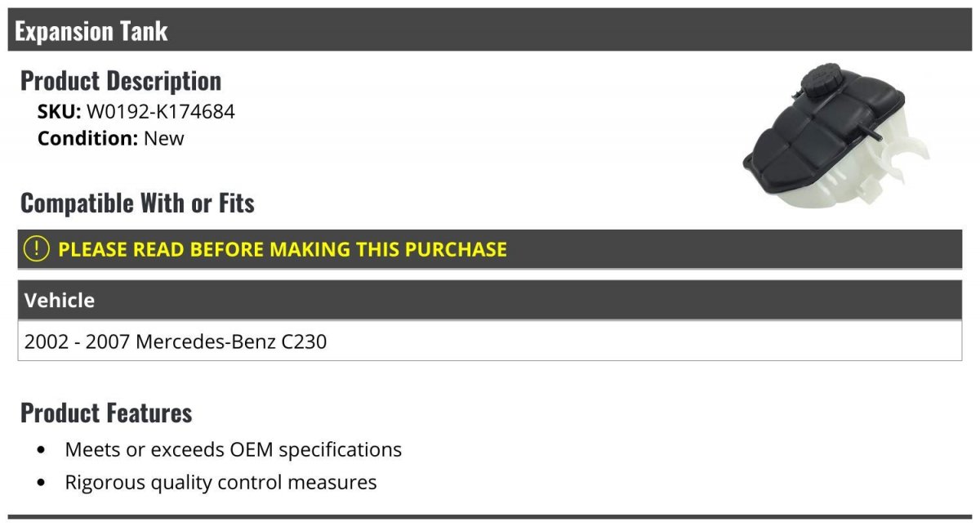Viewport: 980px width, 527px height.
Task: Click the expansion tank product image
Action: click(x=835, y=136)
